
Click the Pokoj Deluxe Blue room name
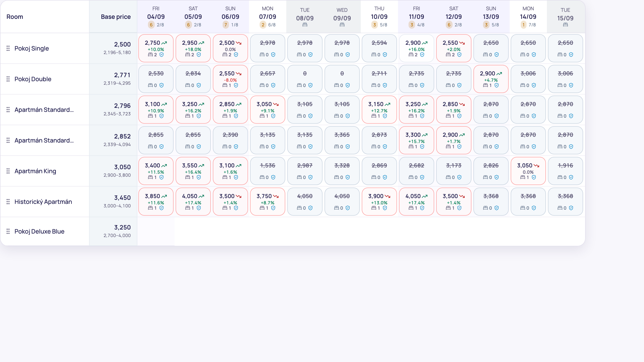pyautogui.click(x=39, y=231)
